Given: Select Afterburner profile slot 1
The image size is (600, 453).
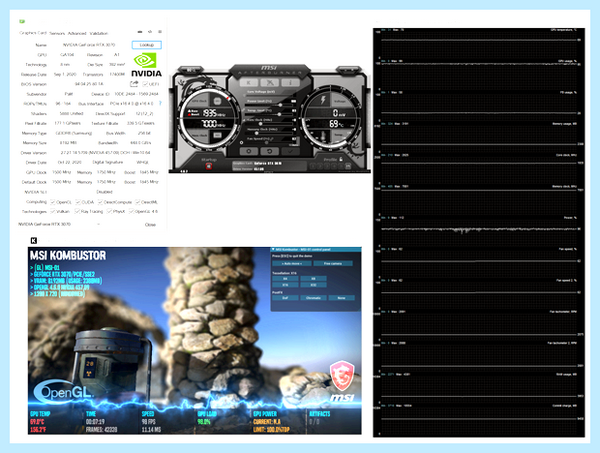Looking at the screenshot, I should pyautogui.click(x=313, y=166).
